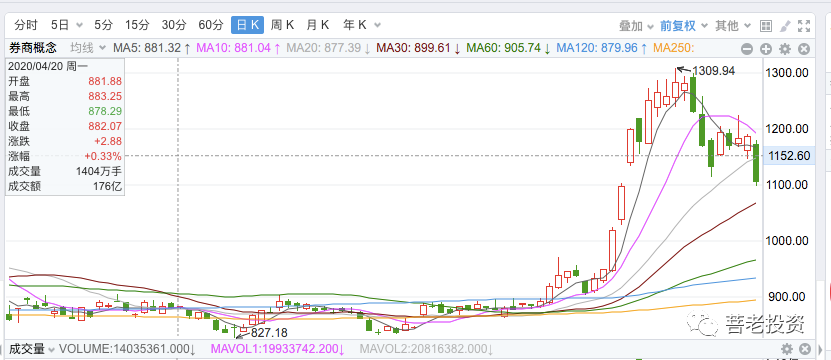This screenshot has width=831, height=360.
Task: Click the 涨幅 +0.33% row
Action: 65,156
